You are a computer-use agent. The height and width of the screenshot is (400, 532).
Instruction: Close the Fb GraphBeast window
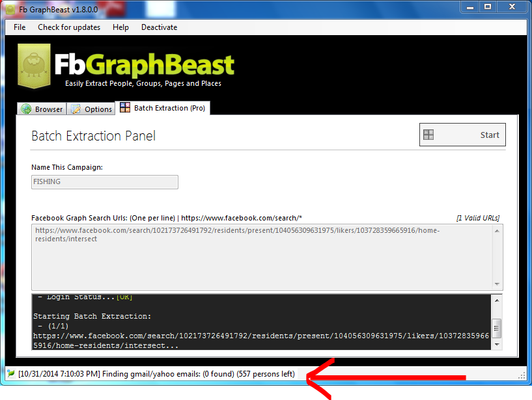512,7
